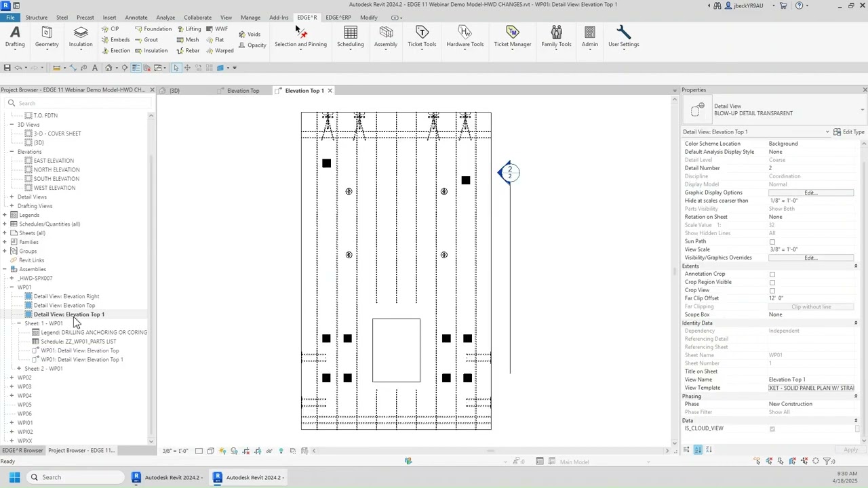Select the Mesh tool
The width and height of the screenshot is (868, 488).
tap(188, 40)
